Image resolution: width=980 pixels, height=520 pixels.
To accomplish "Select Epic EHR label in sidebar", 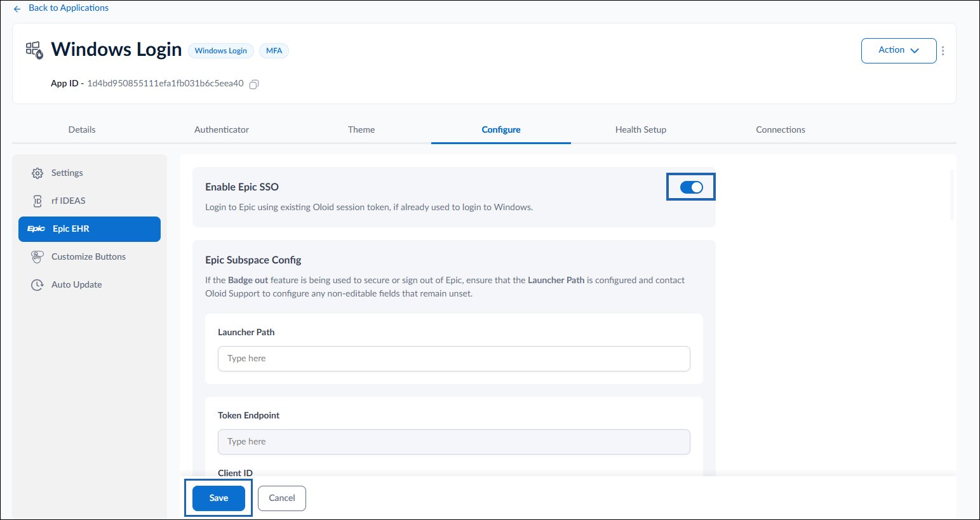I will [71, 229].
